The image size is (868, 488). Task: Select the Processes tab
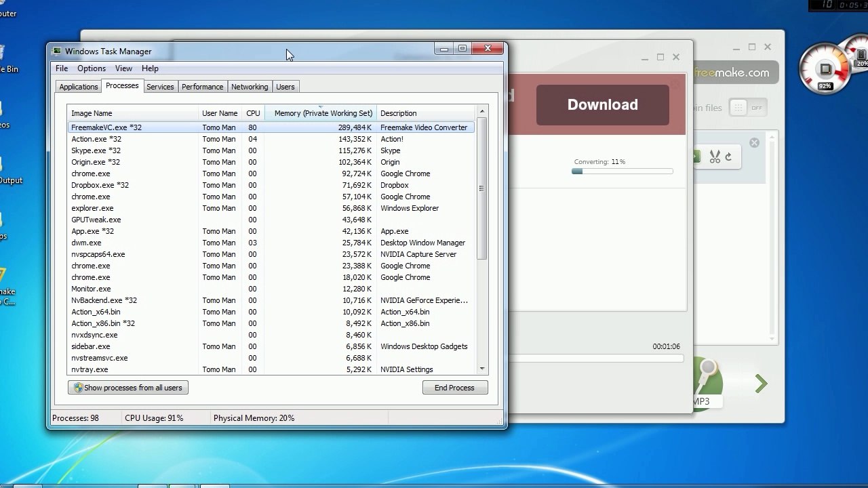click(x=122, y=86)
